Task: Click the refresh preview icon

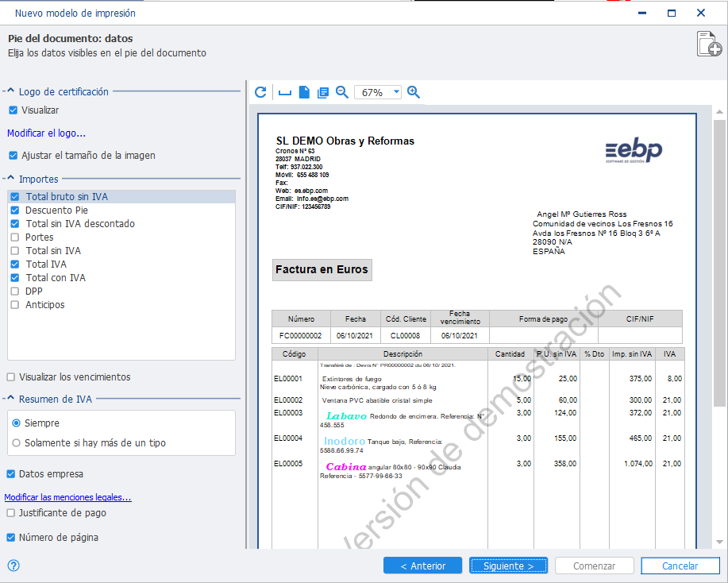Action: click(260, 92)
